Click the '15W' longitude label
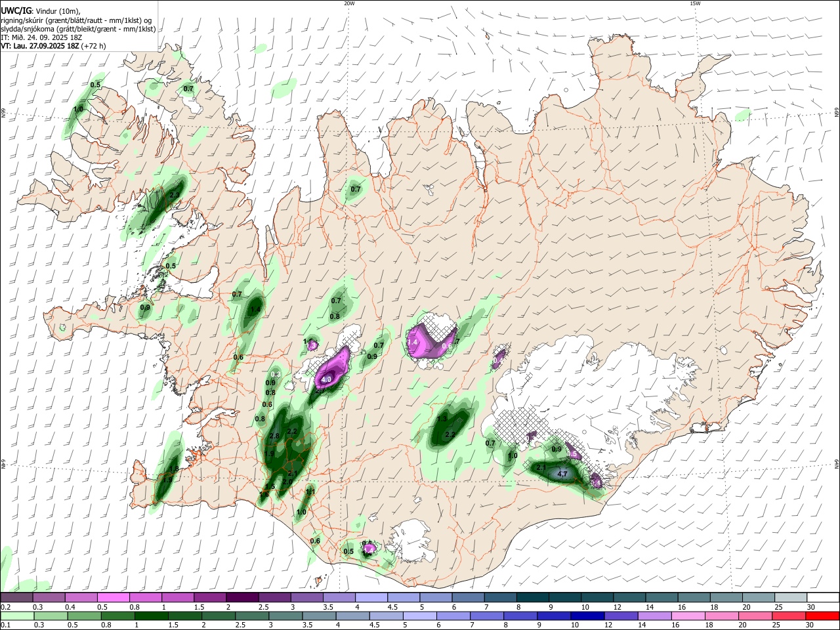This screenshot has height=630, width=840. tap(695, 3)
